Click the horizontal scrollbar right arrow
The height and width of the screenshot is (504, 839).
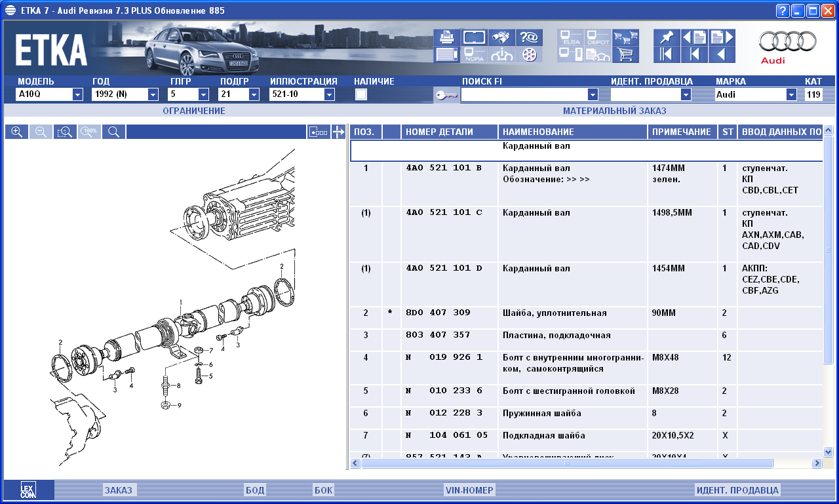point(817,463)
